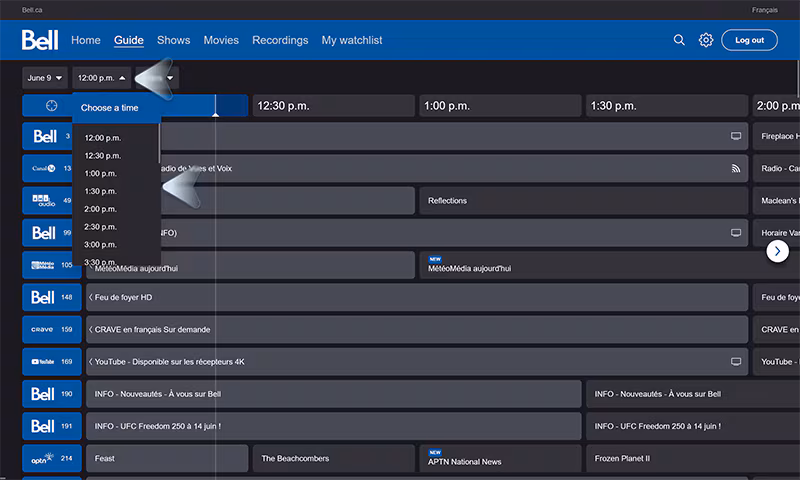The image size is (800, 480).
Task: Collapse the 12:00 p.m. time dropdown
Action: [102, 78]
